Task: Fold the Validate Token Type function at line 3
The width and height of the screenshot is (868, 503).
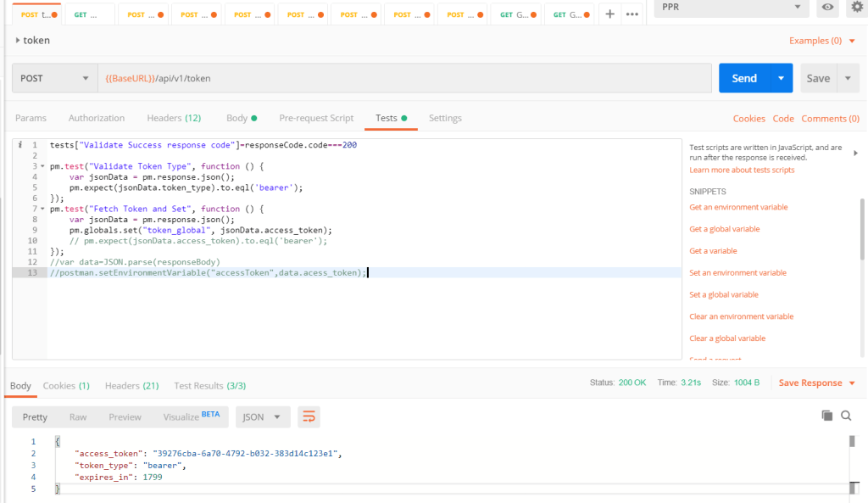Action: click(x=42, y=166)
